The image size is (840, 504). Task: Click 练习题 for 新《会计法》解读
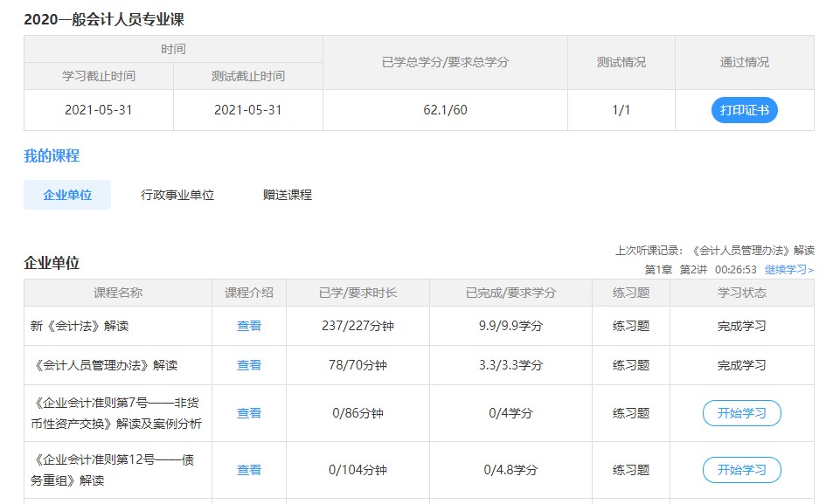click(629, 325)
